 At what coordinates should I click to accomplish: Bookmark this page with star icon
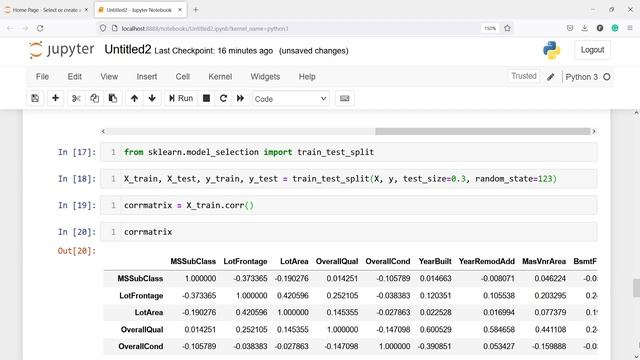coord(507,28)
